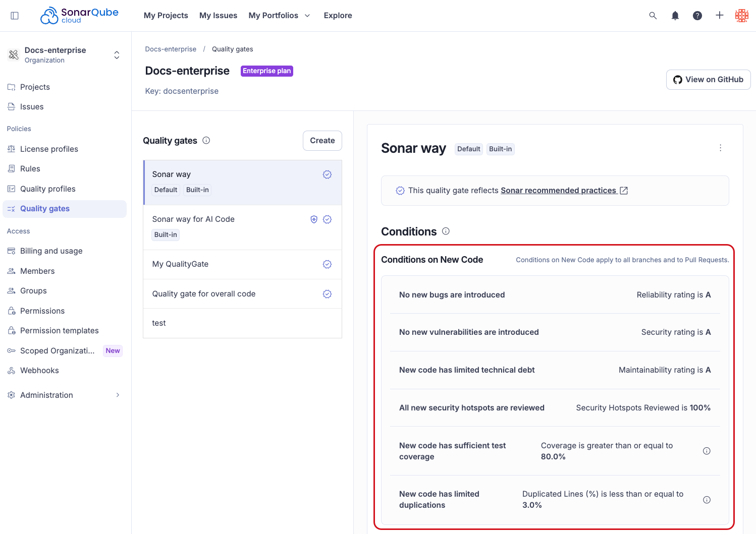
Task: Go to My Projects
Action: 166,16
